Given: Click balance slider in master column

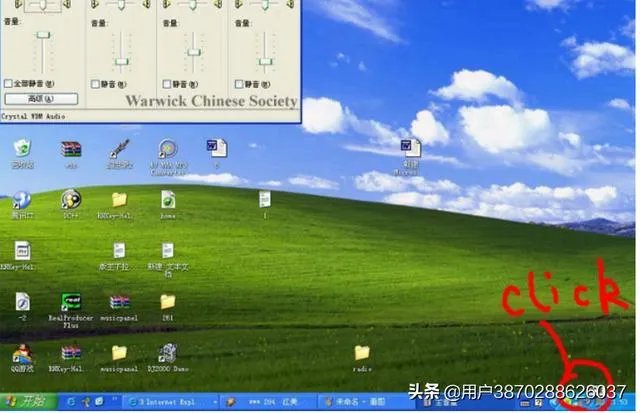Looking at the screenshot, I should (x=42, y=4).
